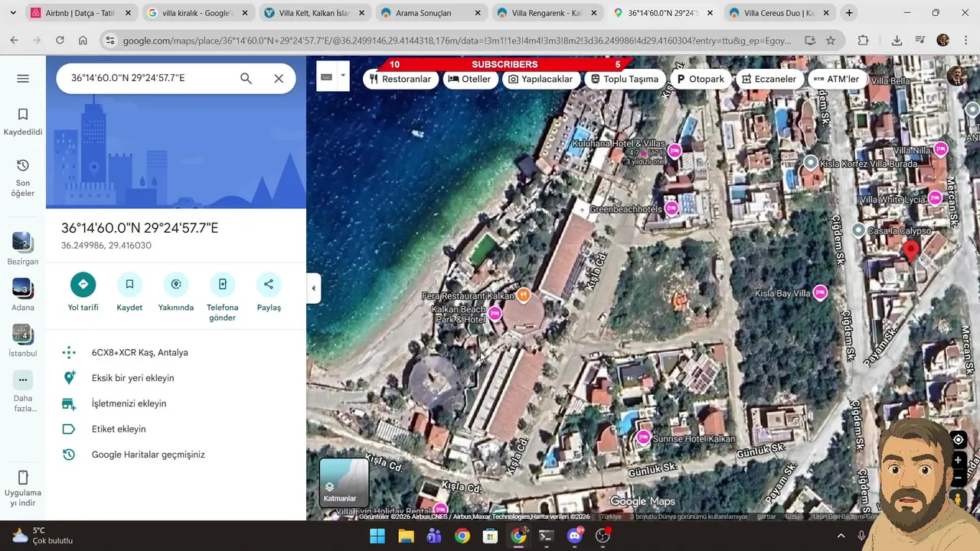Filter map by Restoranlar chip
The height and width of the screenshot is (551, 980).
tap(400, 79)
